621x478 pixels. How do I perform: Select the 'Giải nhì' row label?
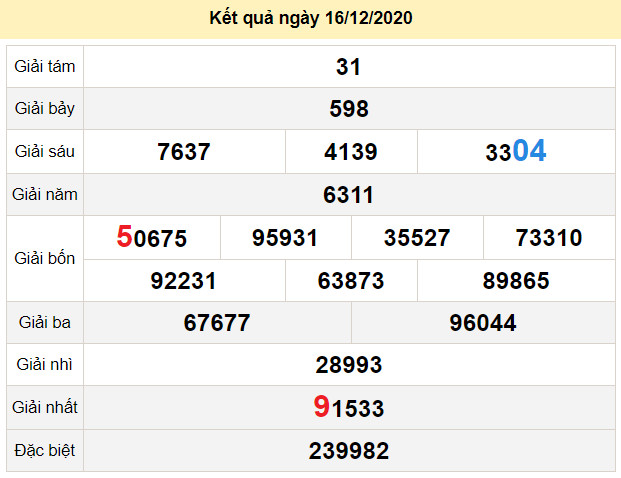[45, 364]
